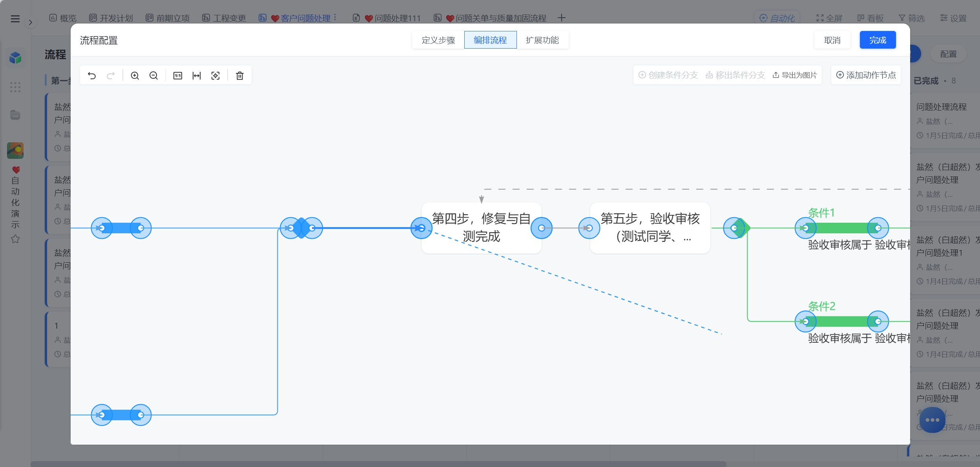
Task: Click the blue diamond merge node
Action: (301, 228)
